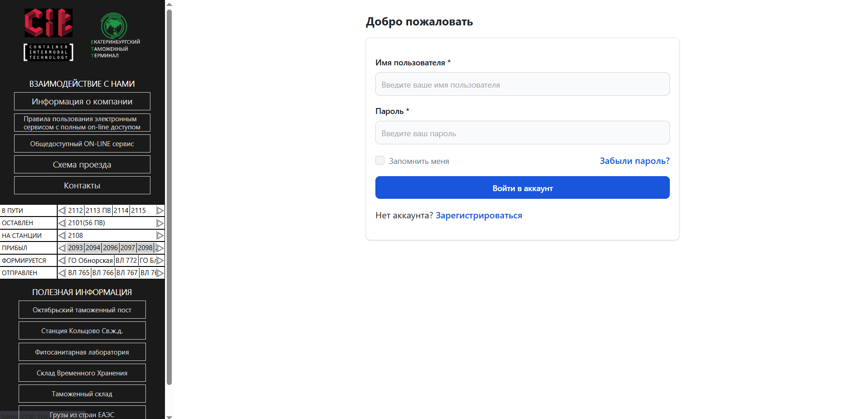The width and height of the screenshot is (868, 419).
Task: Select Информация о компании in the sidebar
Action: 82,101
